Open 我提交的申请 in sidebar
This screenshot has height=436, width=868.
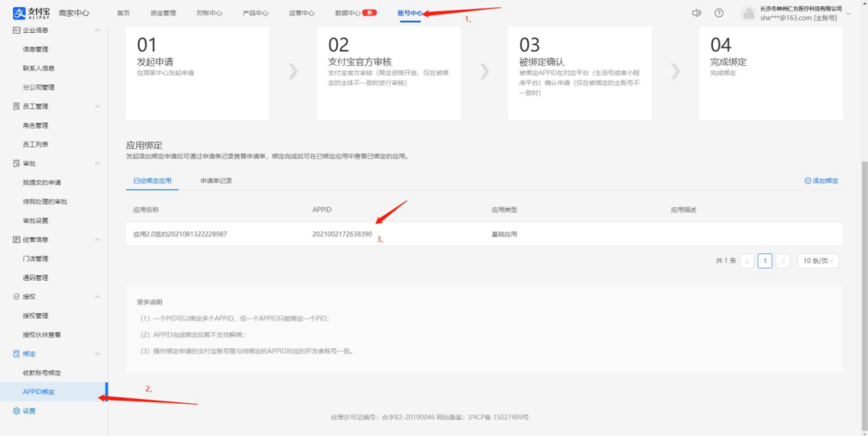(42, 183)
